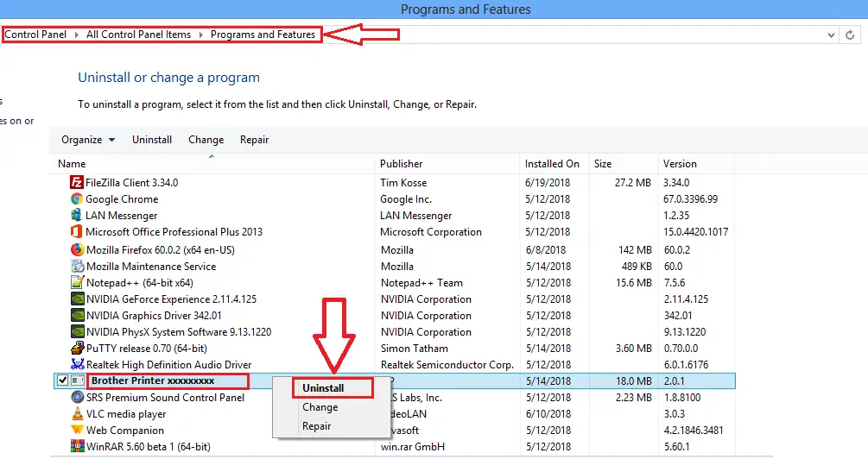Click the NVIDIA PhysX System Software icon
This screenshot has width=868, height=459.
tap(78, 332)
